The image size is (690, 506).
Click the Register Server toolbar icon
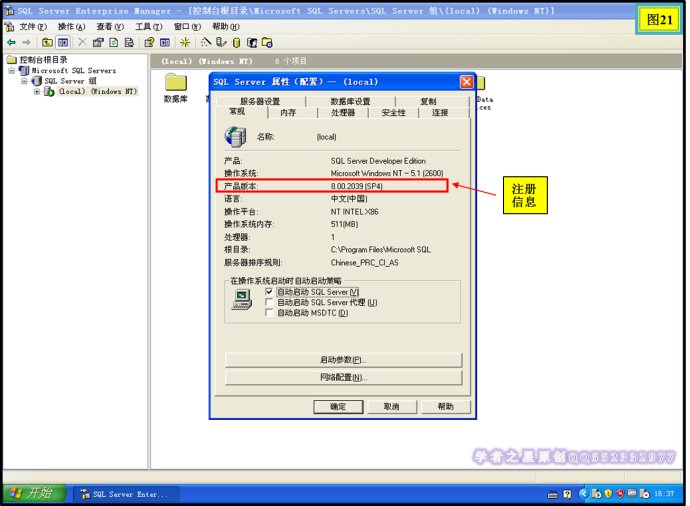click(x=221, y=42)
